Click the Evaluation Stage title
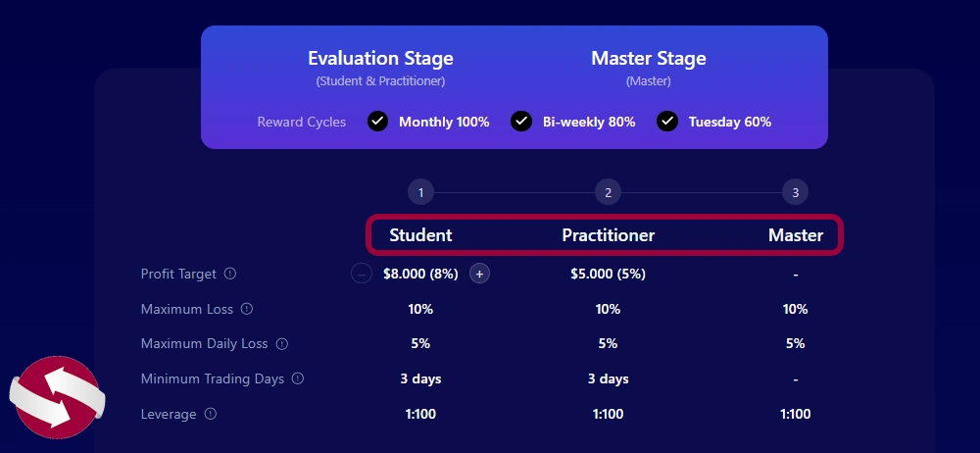Screen dimensions: 980x453 [x=380, y=58]
